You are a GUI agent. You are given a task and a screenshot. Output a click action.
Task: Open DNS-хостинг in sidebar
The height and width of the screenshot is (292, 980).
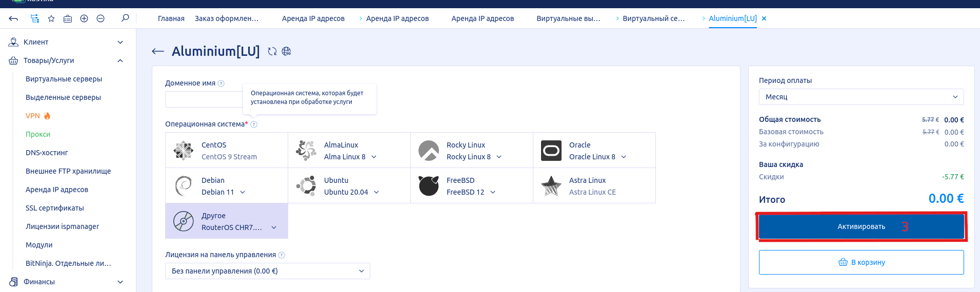coord(47,153)
